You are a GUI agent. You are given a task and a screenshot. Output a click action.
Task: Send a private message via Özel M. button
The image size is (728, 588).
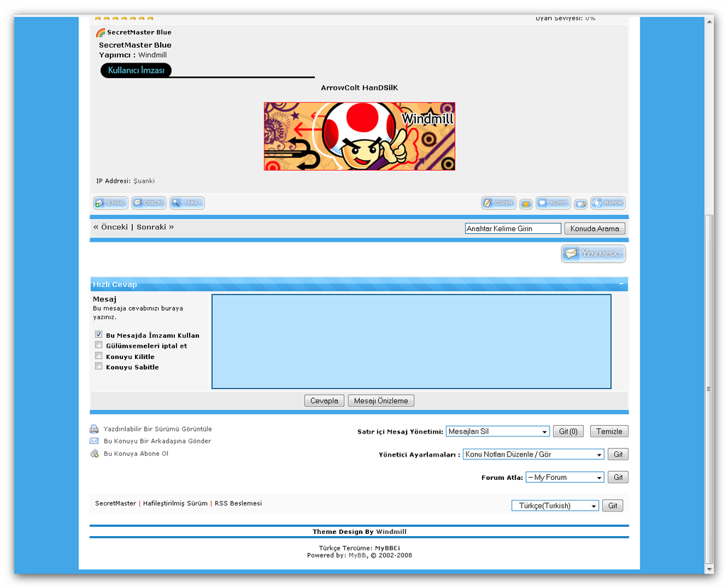click(149, 203)
